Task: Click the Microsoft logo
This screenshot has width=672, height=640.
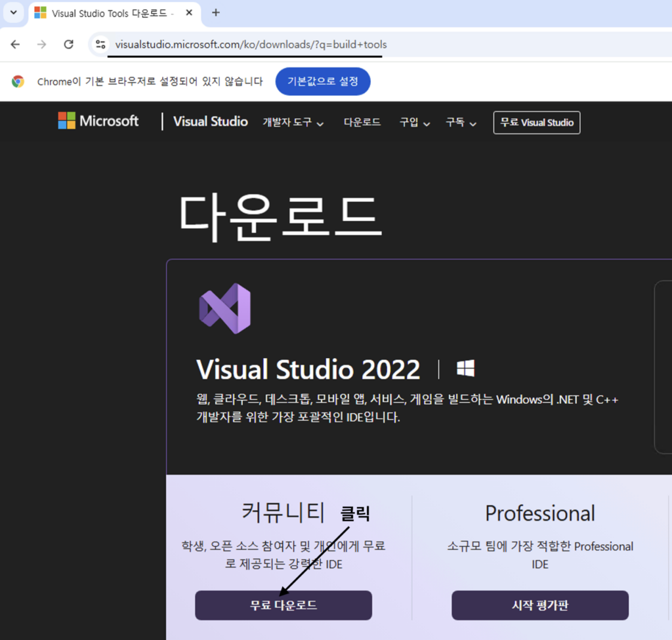Action: coord(98,121)
